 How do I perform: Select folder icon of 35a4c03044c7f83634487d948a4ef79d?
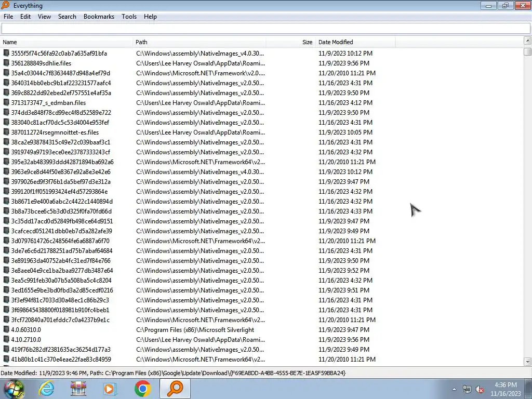[6, 73]
